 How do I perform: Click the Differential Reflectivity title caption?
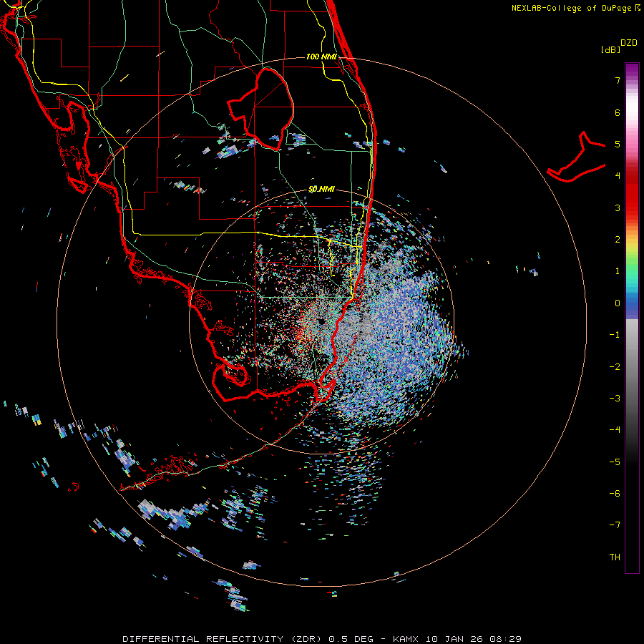pos(322,639)
